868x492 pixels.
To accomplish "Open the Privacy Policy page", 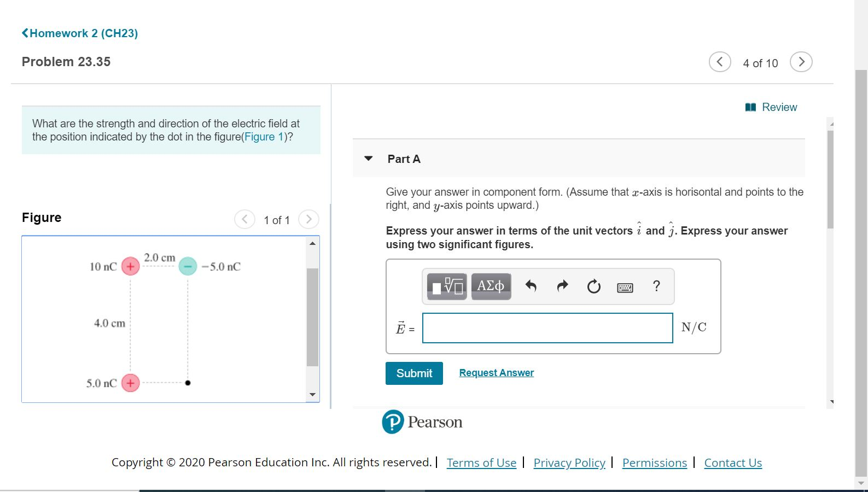I will tap(569, 462).
